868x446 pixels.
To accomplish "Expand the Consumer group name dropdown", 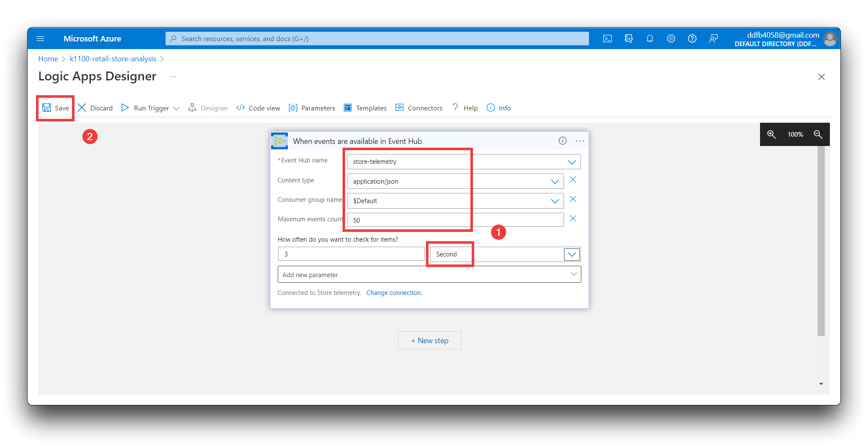I will pos(555,201).
